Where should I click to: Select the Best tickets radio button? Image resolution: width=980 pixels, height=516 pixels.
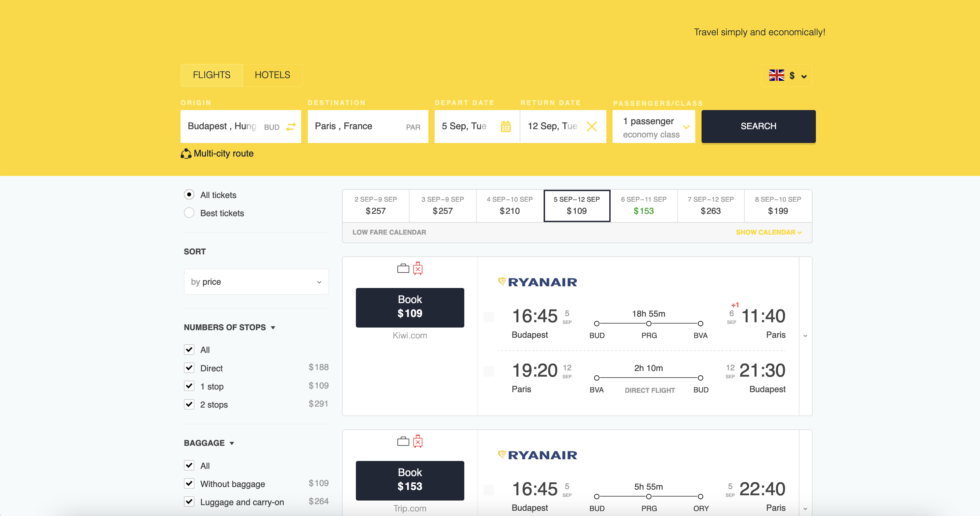[x=189, y=213]
